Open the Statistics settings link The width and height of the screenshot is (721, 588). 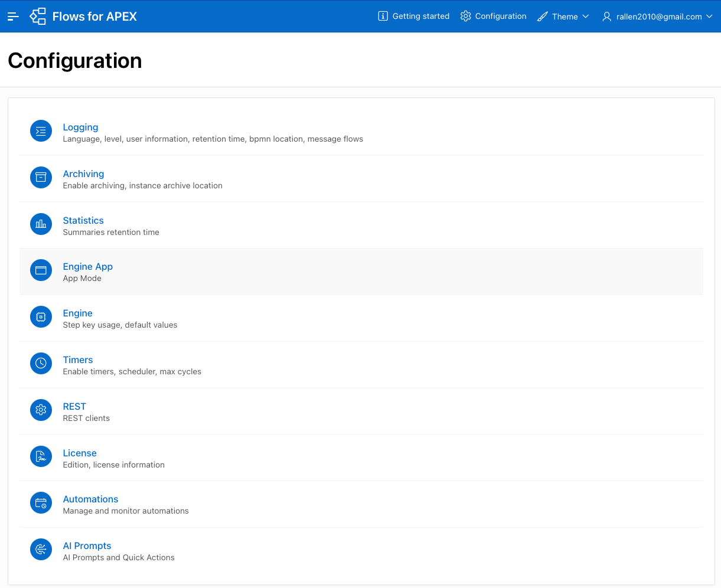click(x=83, y=220)
